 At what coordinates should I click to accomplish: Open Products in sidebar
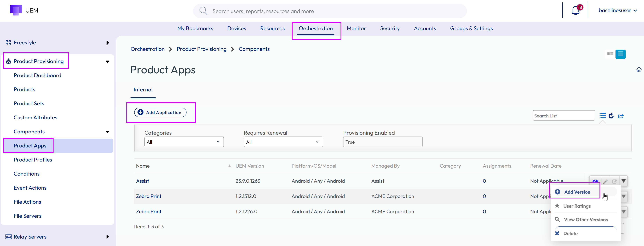[24, 89]
